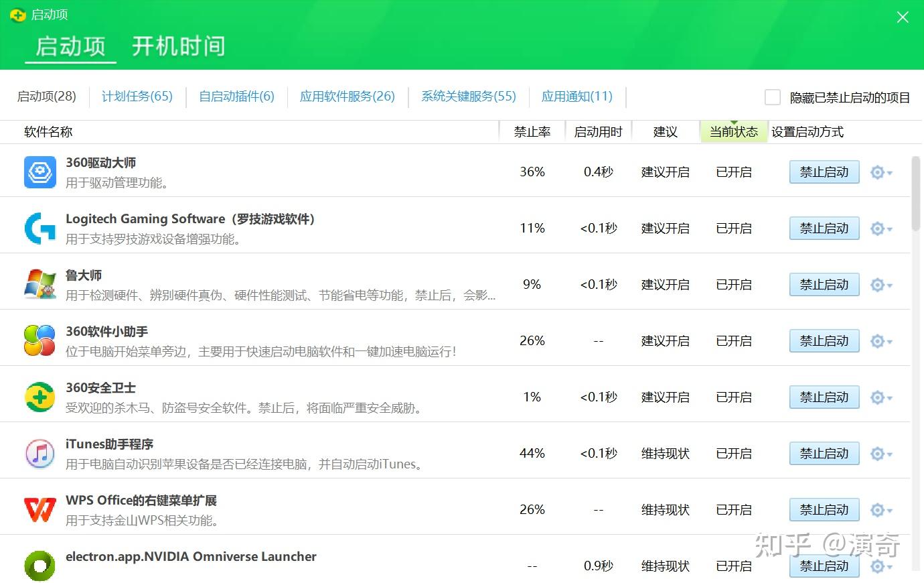The height and width of the screenshot is (583, 924).
Task: Sort by 禁止率 column header
Action: point(532,132)
